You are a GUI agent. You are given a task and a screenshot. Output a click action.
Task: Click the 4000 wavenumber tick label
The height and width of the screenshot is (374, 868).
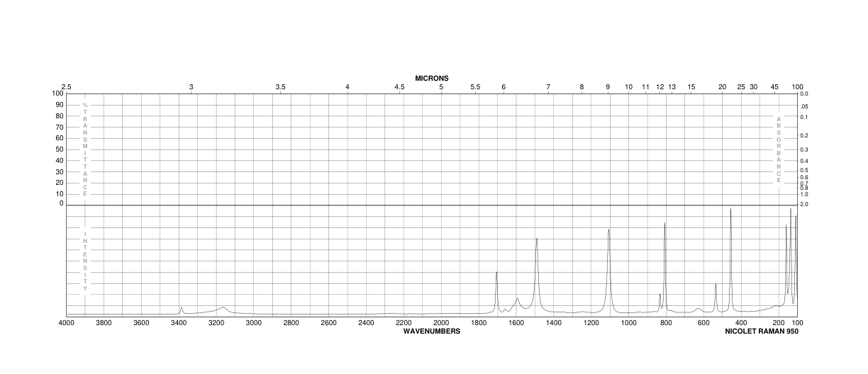tap(66, 323)
